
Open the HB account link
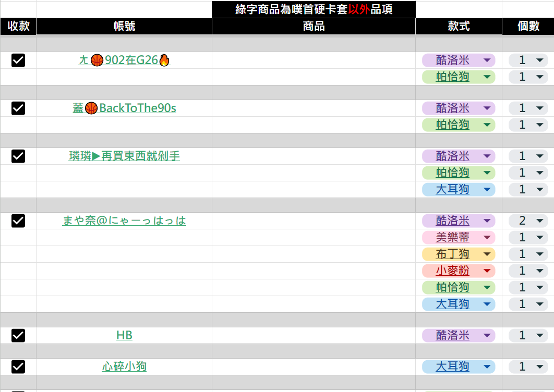click(x=124, y=335)
